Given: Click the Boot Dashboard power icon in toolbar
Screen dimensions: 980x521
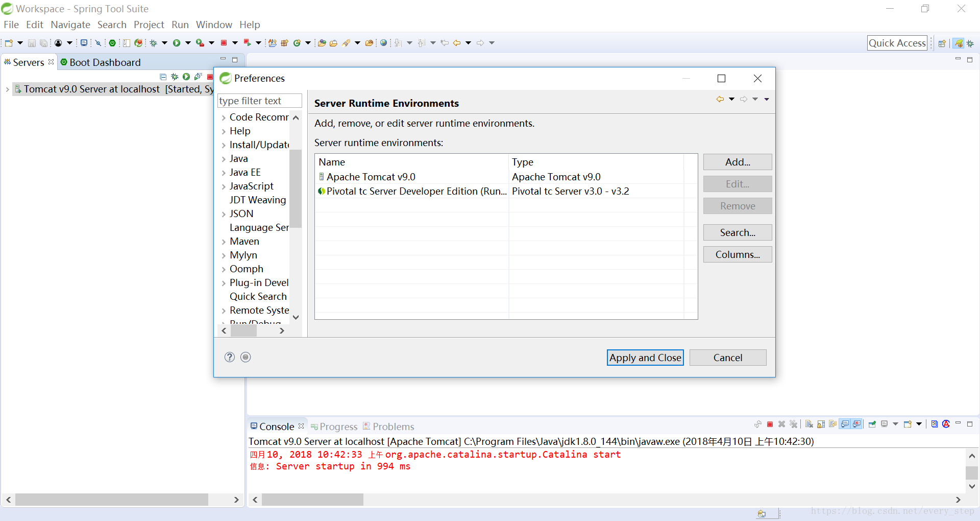Looking at the screenshot, I should click(112, 43).
